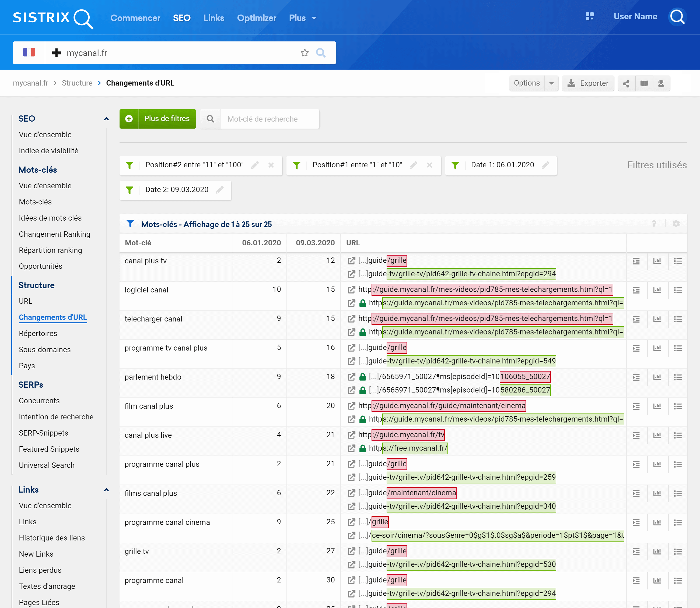Open Commencer in top navigation
This screenshot has width=700, height=608.
[x=135, y=18]
